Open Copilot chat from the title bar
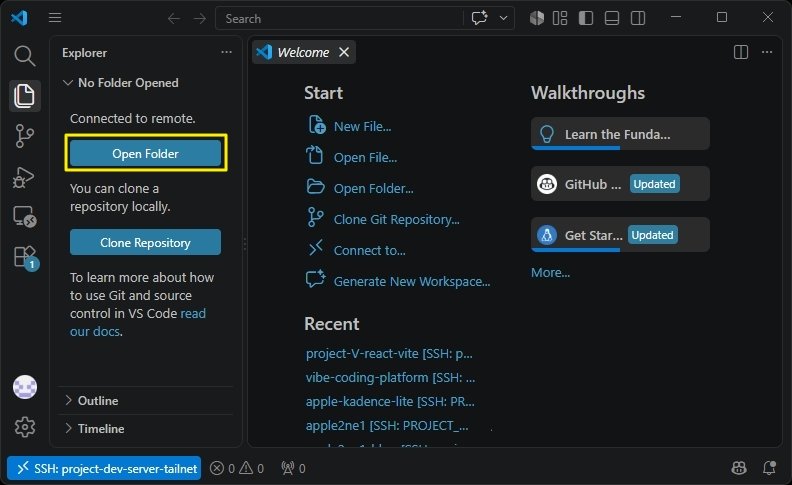Screen dimensions: 792x485 point(479,18)
